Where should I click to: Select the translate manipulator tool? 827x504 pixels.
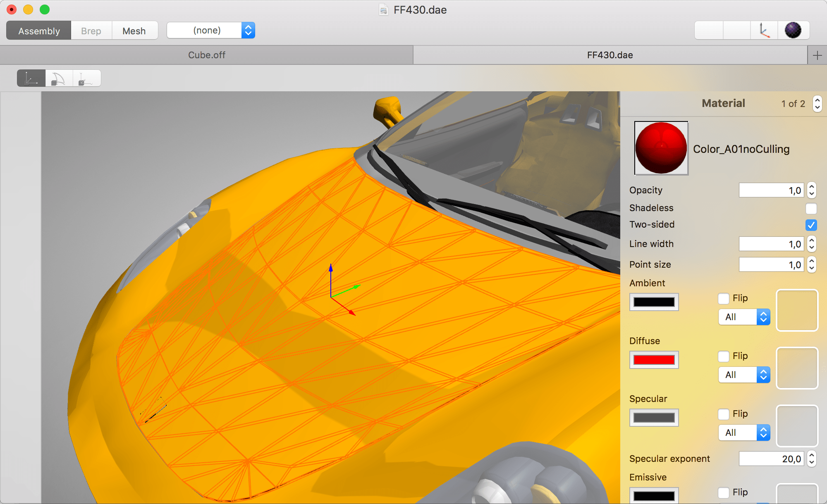[31, 78]
